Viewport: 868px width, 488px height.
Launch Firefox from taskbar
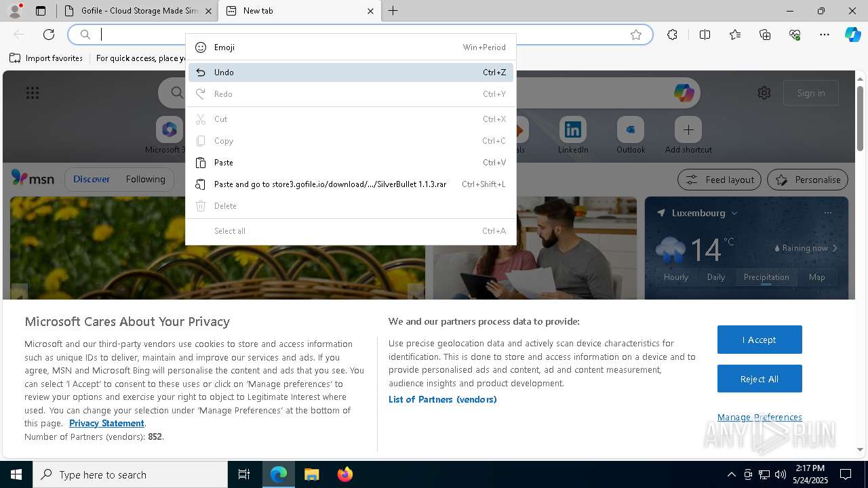pos(344,474)
